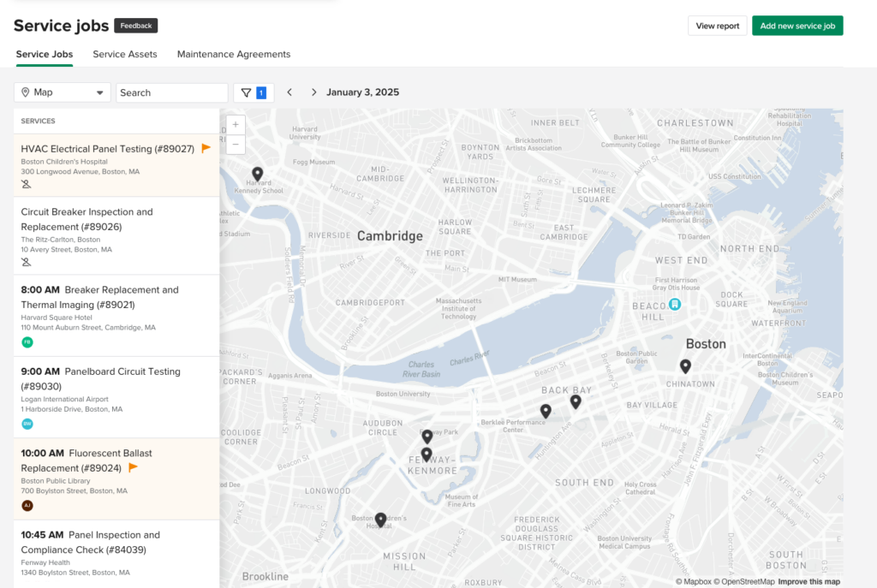
Task: Click the Add new service job button
Action: pyautogui.click(x=797, y=26)
